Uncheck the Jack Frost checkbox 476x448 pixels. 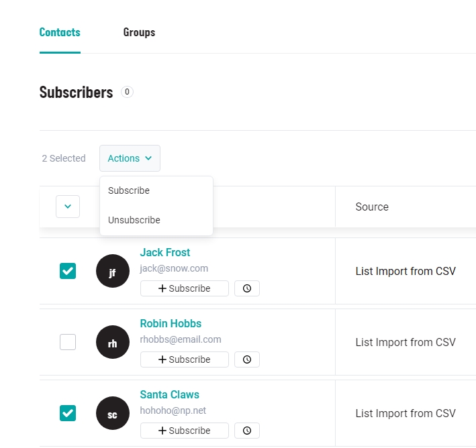point(68,271)
